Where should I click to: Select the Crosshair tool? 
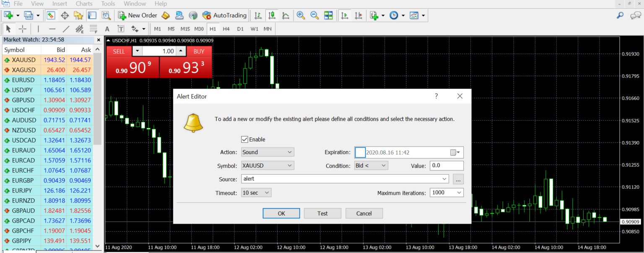(x=23, y=28)
